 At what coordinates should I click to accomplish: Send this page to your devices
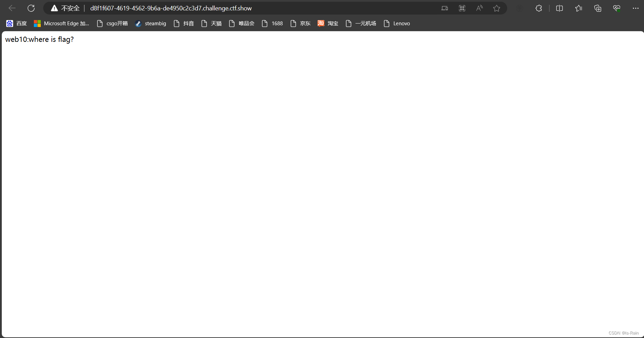(x=445, y=8)
